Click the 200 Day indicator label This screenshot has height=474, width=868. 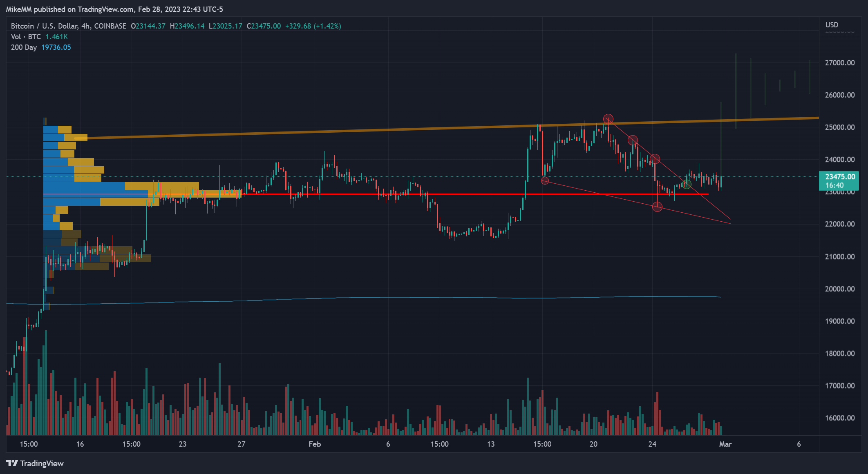point(24,47)
